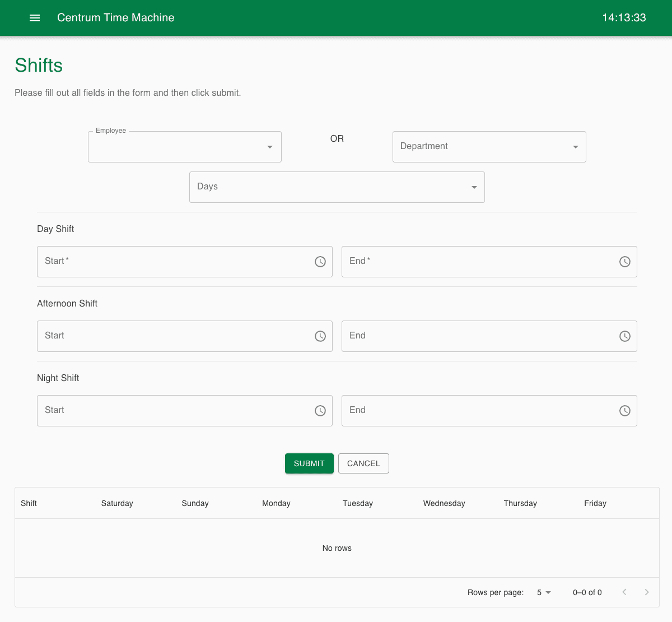Click the OR separator text
Image resolution: width=672 pixels, height=622 pixels.
coord(337,138)
